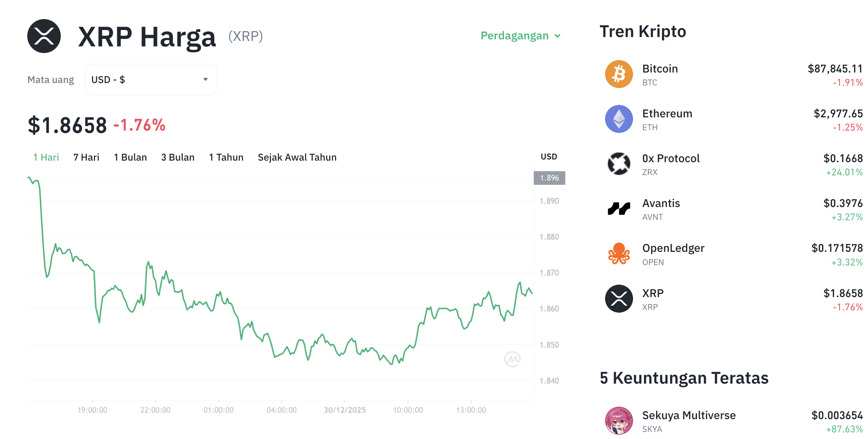
Task: Select the 1 Bulan tab
Action: 130,157
